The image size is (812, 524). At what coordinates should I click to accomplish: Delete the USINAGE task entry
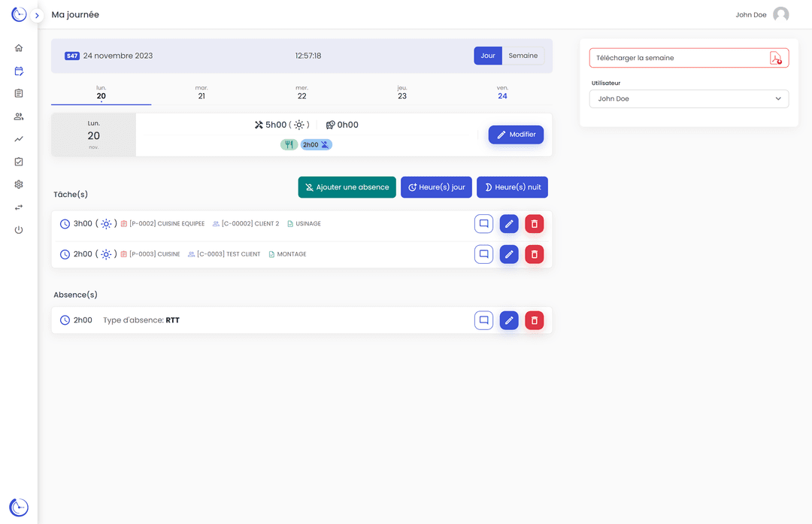click(534, 224)
